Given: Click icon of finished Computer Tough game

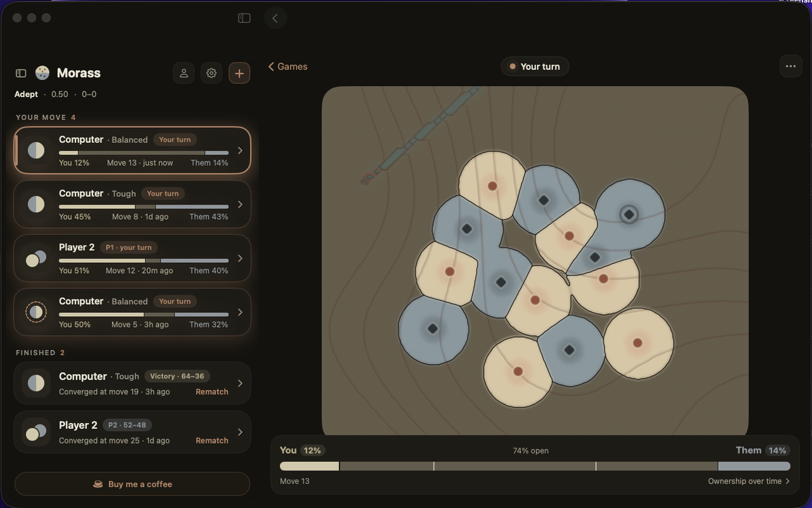Looking at the screenshot, I should pyautogui.click(x=36, y=384).
